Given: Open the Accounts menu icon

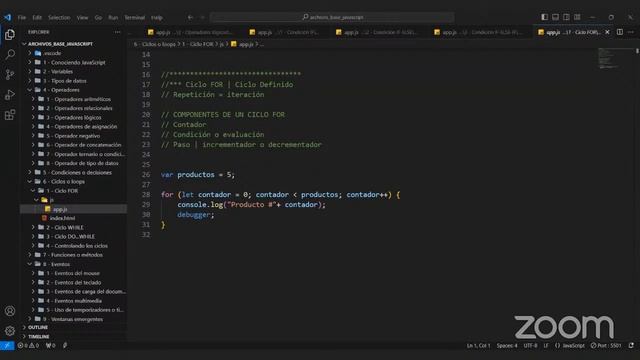Looking at the screenshot, I should pyautogui.click(x=10, y=311).
